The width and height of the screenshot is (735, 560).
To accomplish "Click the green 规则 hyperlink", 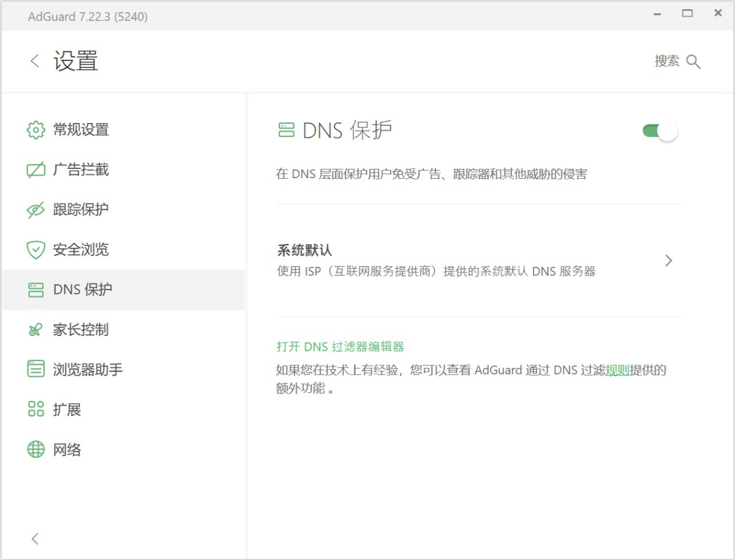I will click(x=617, y=370).
